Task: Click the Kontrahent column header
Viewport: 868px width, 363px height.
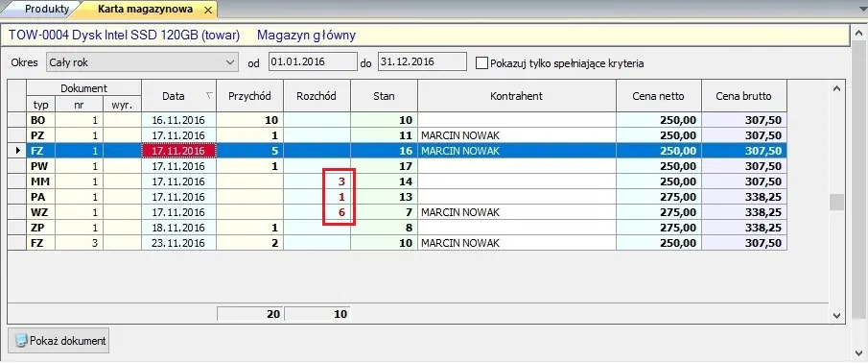Action: click(516, 96)
